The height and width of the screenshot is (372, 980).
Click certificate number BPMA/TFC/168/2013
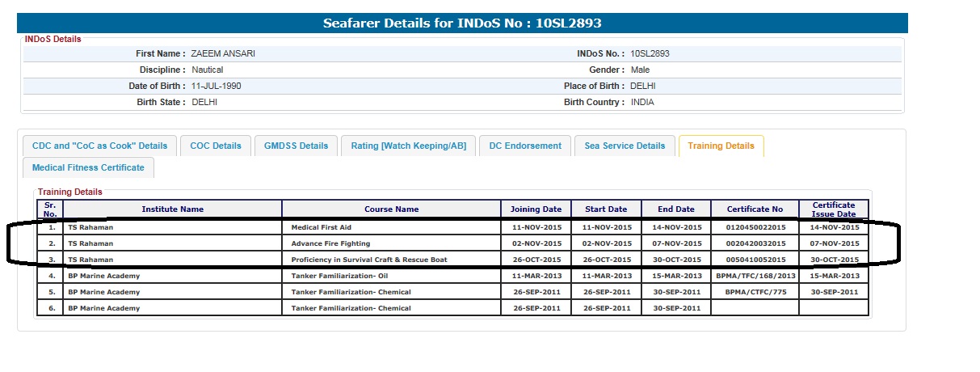pos(755,276)
